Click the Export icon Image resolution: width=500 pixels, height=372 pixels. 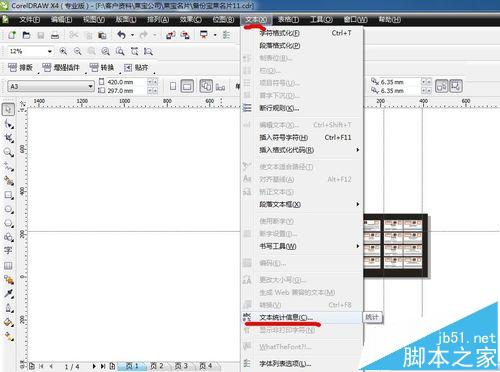[185, 35]
